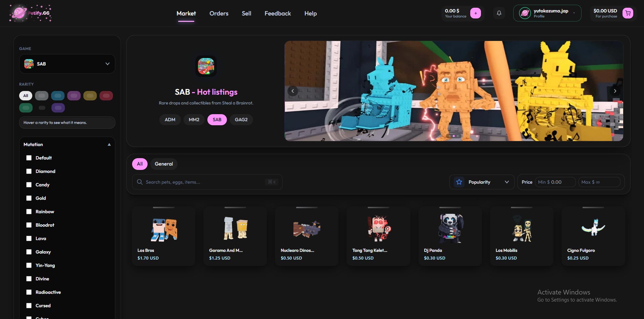Switch listings to ADM
This screenshot has width=644, height=319.
point(170,120)
